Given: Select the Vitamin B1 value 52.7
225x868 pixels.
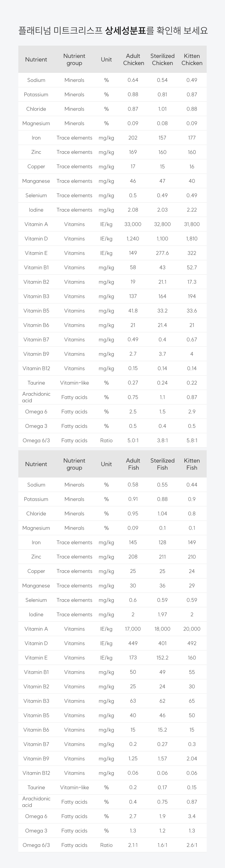Looking at the screenshot, I should (192, 268).
